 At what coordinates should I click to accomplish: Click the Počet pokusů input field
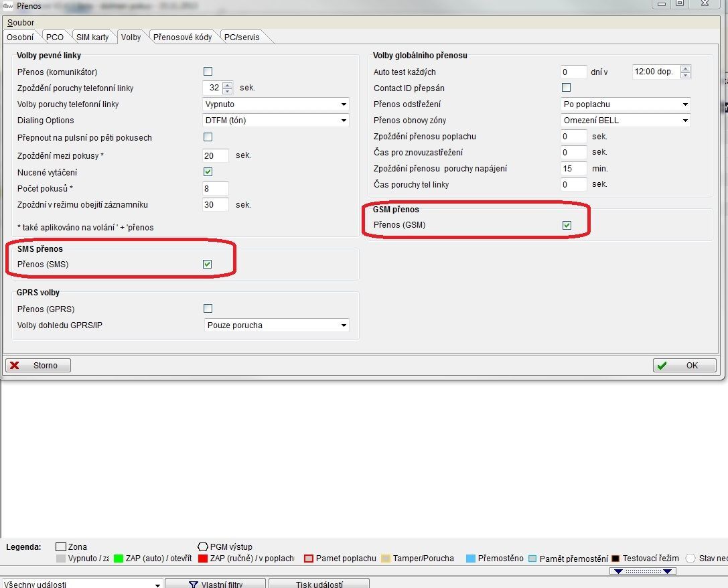(216, 189)
